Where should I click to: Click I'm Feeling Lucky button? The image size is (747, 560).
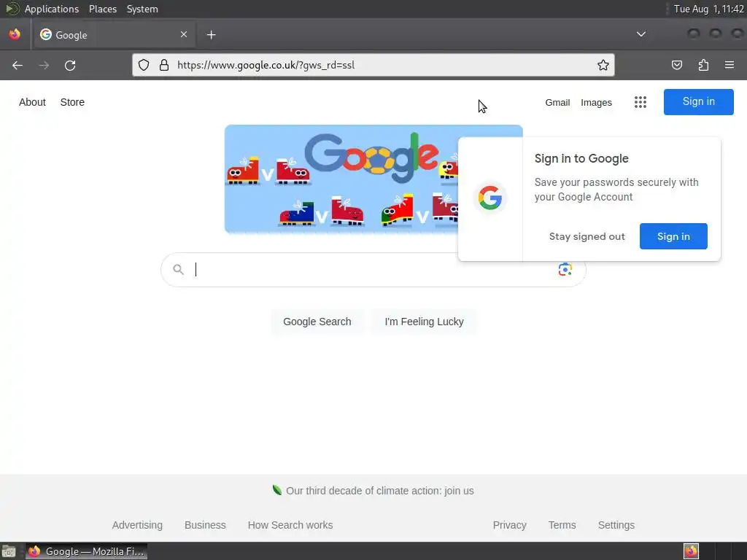[424, 322]
